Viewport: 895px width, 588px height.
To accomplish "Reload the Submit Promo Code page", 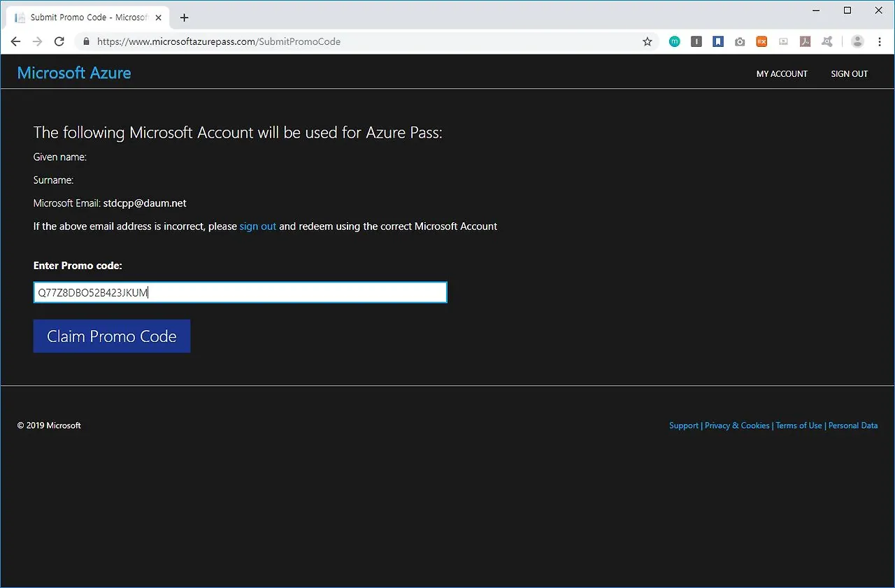I will pyautogui.click(x=59, y=41).
